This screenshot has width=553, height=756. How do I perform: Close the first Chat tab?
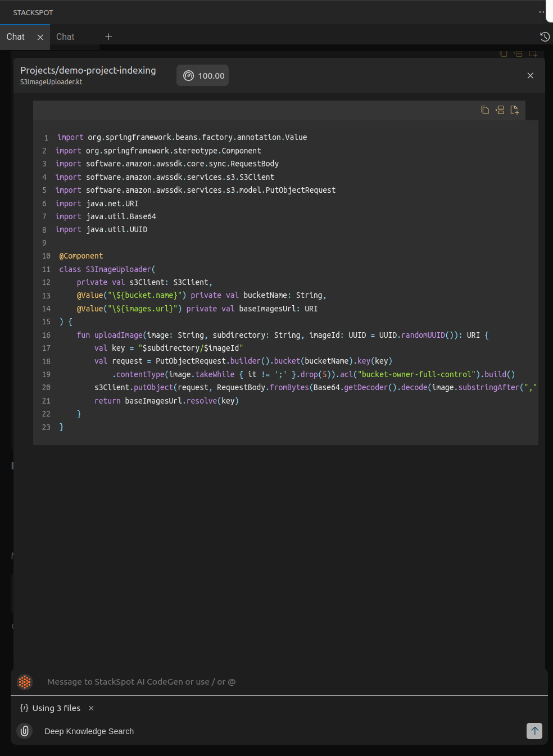(x=40, y=37)
